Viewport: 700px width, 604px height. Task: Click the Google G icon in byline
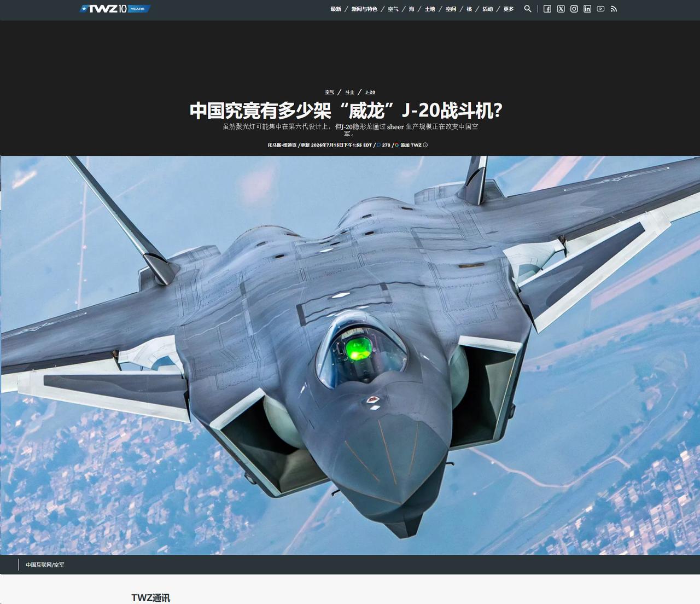[396, 145]
